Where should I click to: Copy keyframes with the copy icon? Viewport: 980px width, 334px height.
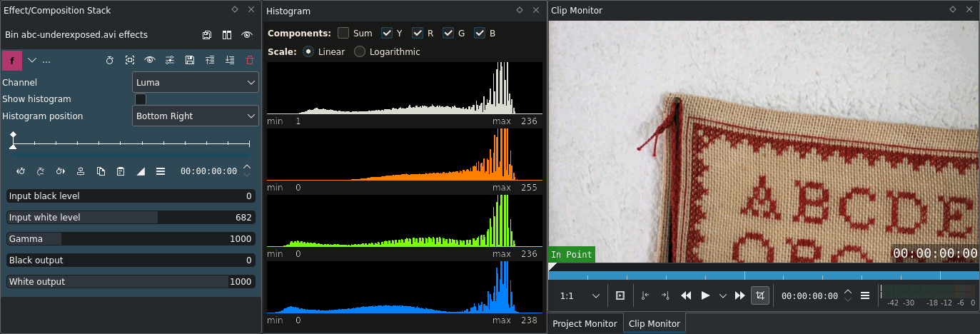pyautogui.click(x=101, y=171)
